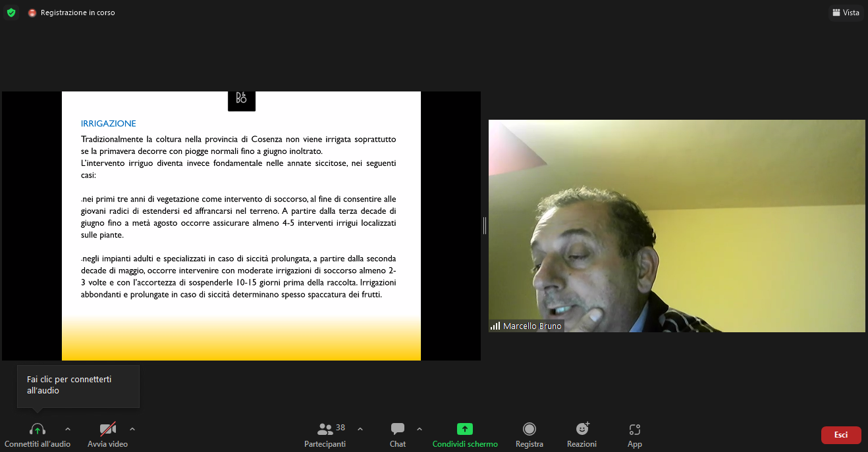Start video with crossed camera icon
Image resolution: width=868 pixels, height=452 pixels.
pyautogui.click(x=108, y=430)
